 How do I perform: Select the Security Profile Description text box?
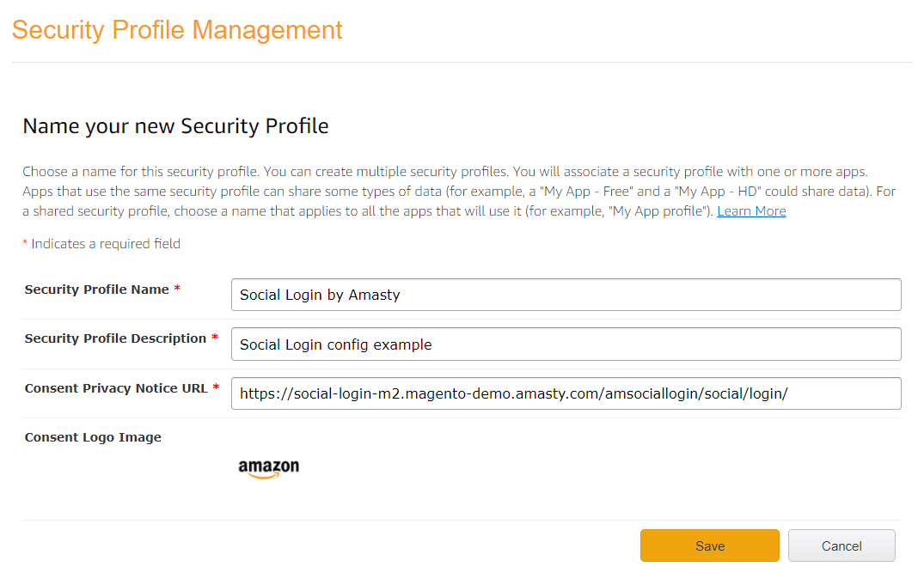point(566,344)
